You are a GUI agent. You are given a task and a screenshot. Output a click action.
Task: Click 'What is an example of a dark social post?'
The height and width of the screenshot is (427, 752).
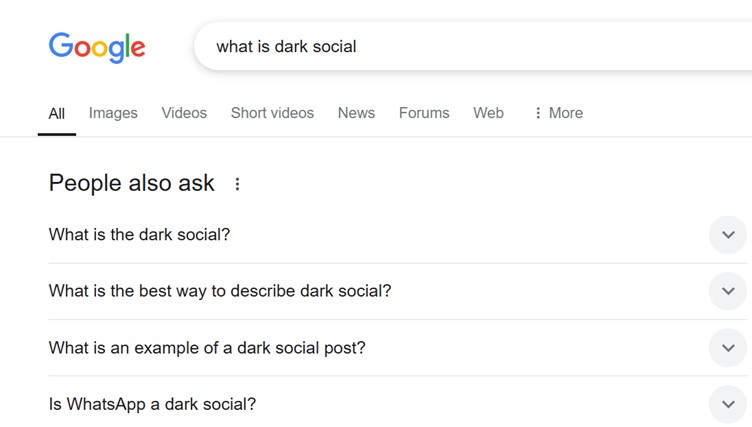click(207, 348)
